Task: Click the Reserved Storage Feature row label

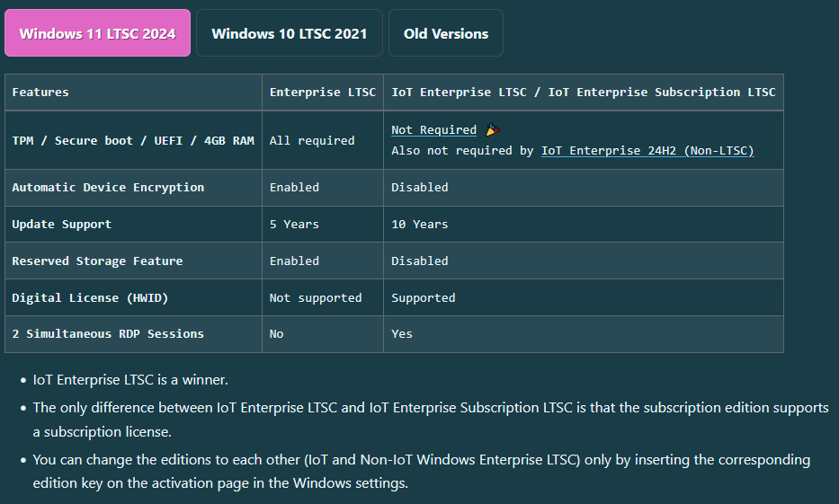Action: 133,261
